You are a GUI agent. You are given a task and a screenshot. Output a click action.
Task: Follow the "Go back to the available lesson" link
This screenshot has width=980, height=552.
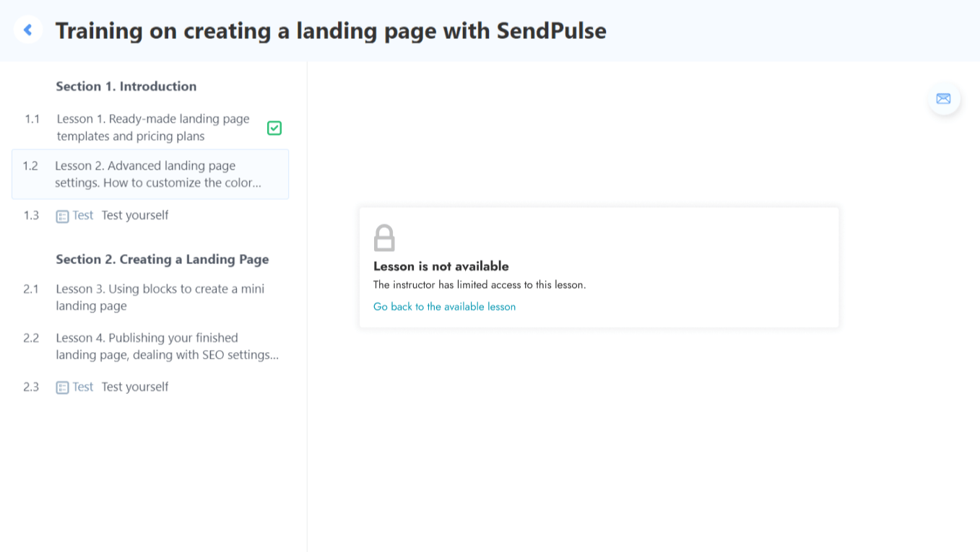tap(444, 307)
